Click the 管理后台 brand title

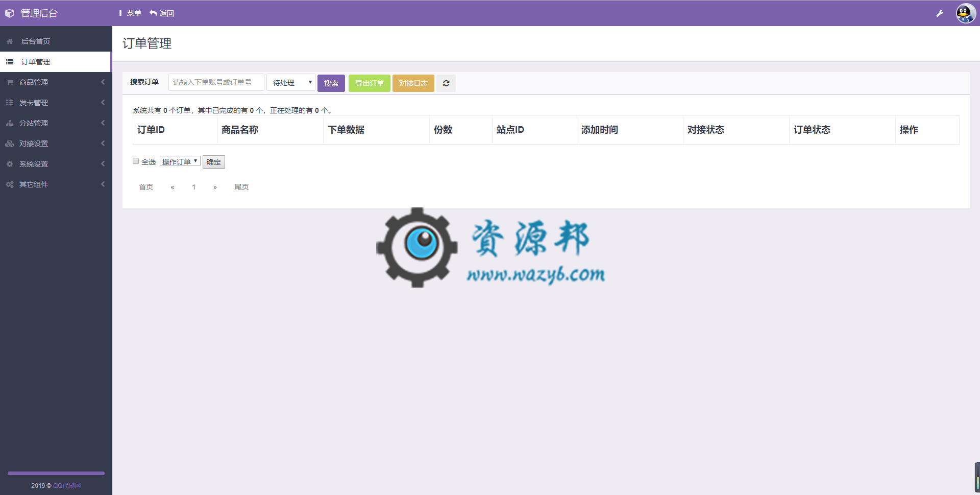(x=39, y=13)
